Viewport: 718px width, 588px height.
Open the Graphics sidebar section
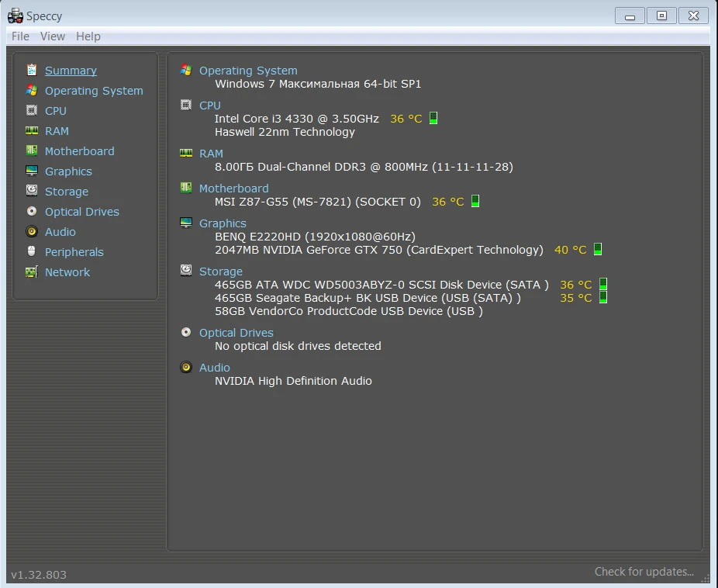[x=68, y=171]
